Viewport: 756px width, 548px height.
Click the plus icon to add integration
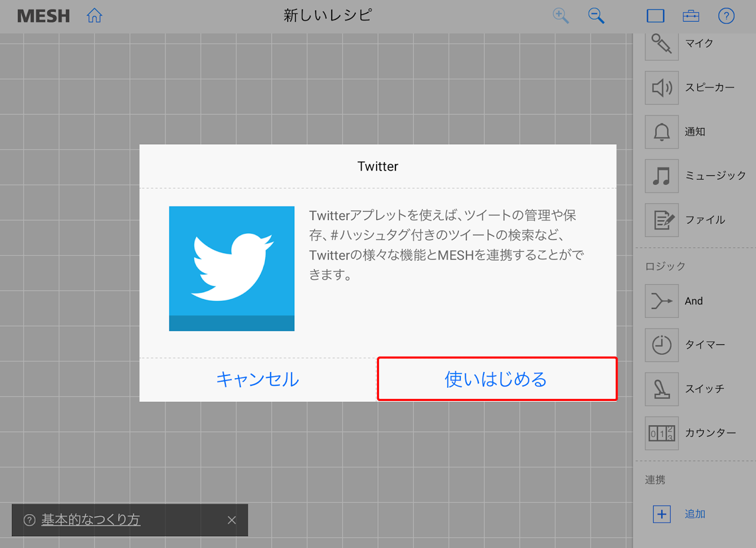661,514
